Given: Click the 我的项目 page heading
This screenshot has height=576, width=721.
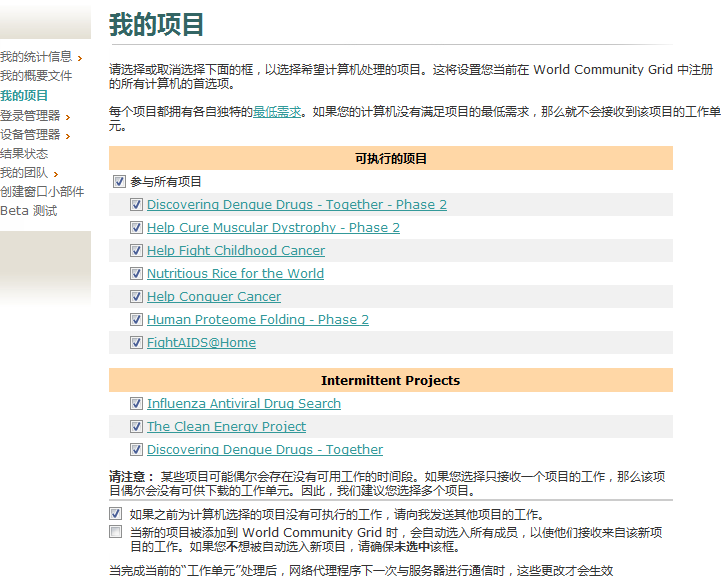Looking at the screenshot, I should (156, 24).
